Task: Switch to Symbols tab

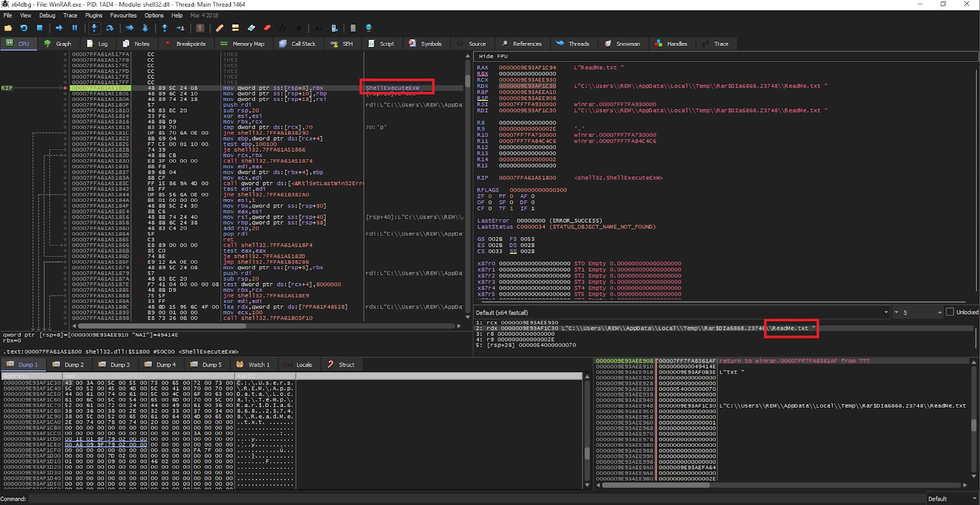Action: (425, 43)
